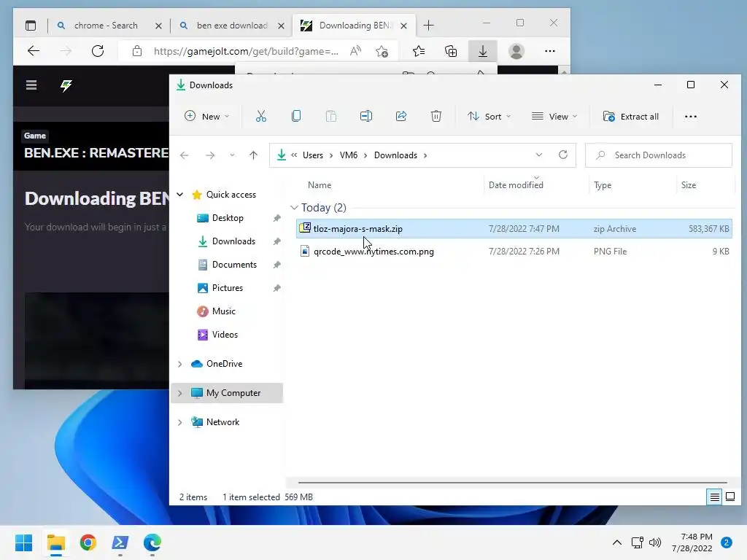This screenshot has width=747, height=560.
Task: Collapse the Today (2) group
Action: [x=294, y=208]
